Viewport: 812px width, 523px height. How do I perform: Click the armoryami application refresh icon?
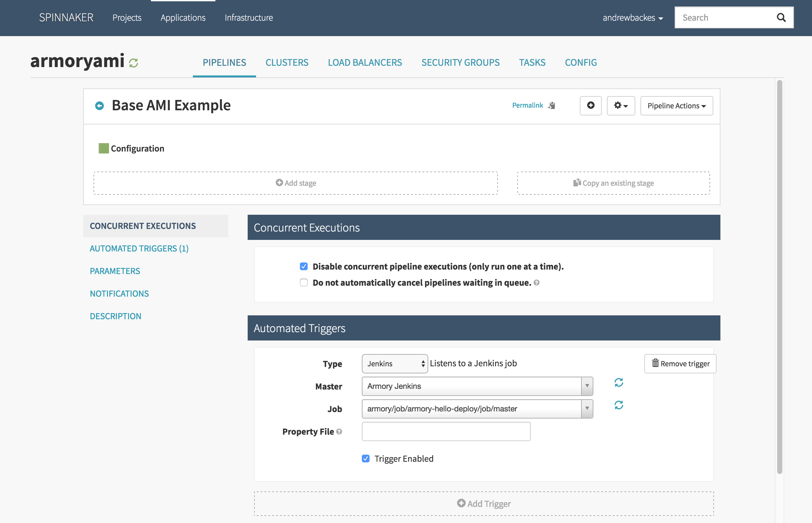click(x=134, y=63)
